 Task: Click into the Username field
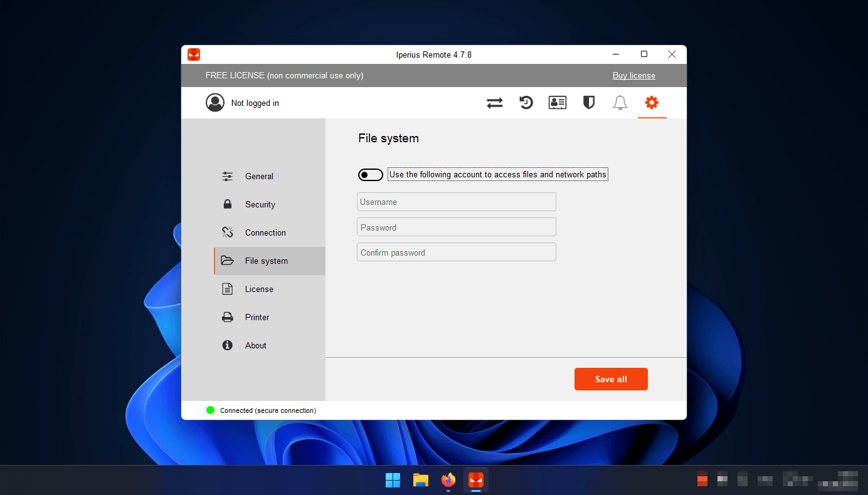(457, 202)
